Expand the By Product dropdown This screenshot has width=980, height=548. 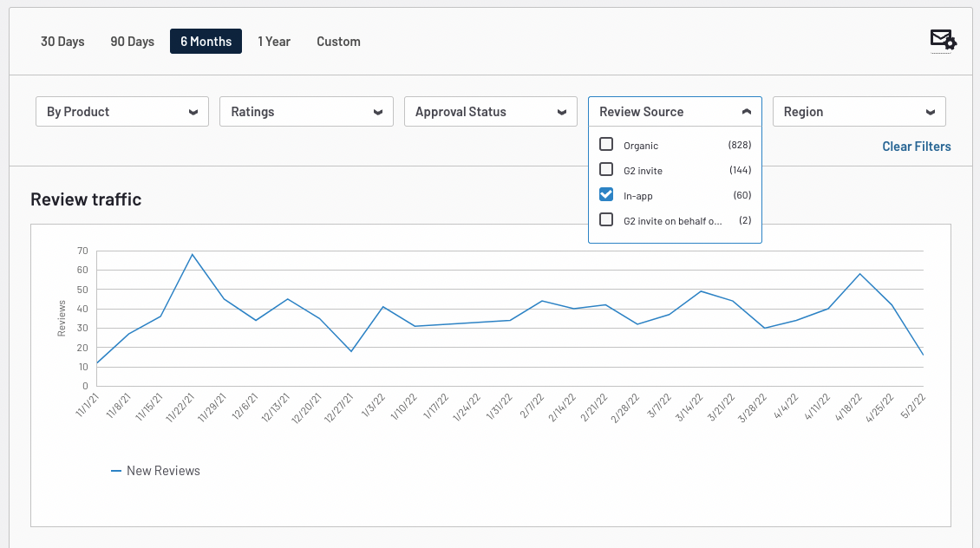(122, 112)
